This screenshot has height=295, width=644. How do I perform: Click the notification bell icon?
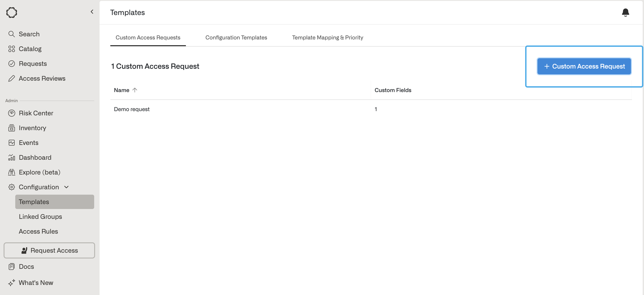click(625, 12)
